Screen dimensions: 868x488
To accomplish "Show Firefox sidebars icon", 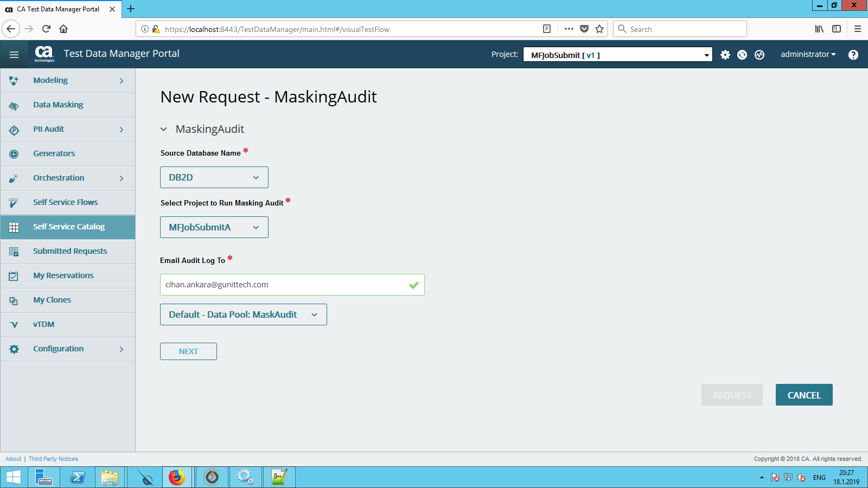I will 837,29.
